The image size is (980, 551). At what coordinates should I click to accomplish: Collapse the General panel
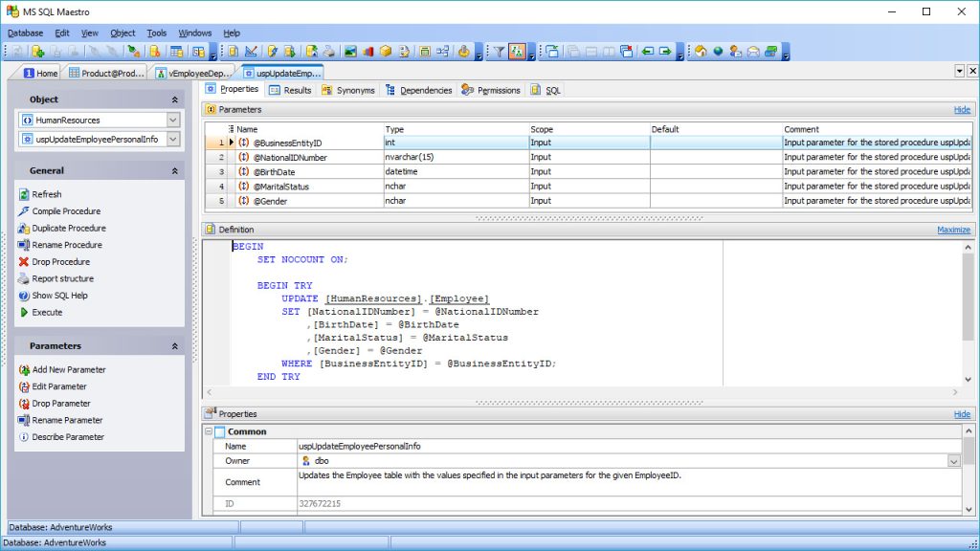(174, 169)
